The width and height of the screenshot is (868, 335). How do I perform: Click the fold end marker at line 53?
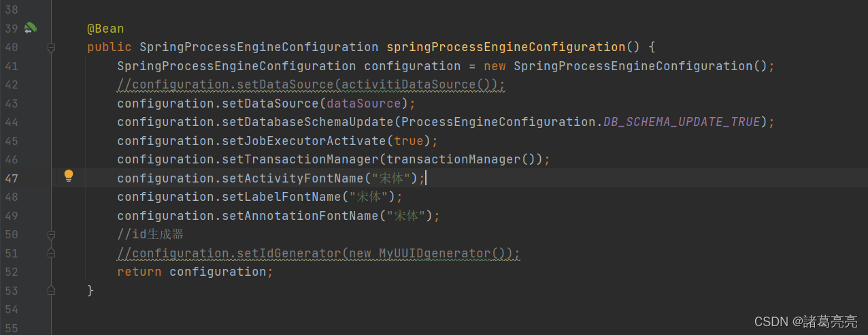[51, 291]
